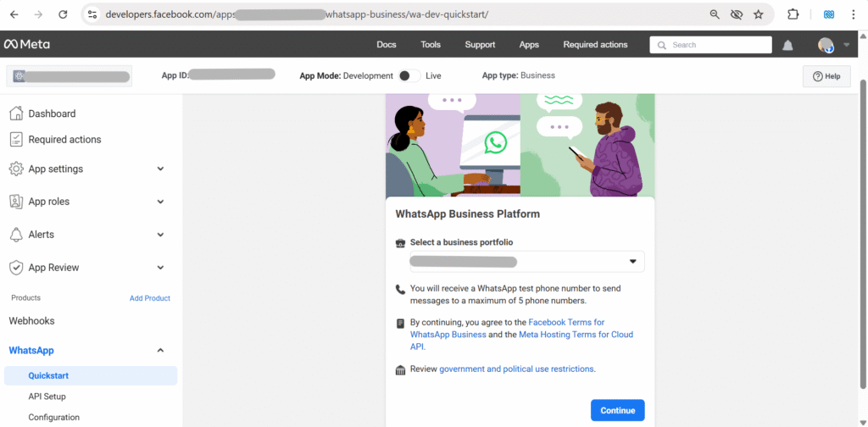Open browser extensions puzzle icon
The image size is (868, 427).
[x=793, y=14]
